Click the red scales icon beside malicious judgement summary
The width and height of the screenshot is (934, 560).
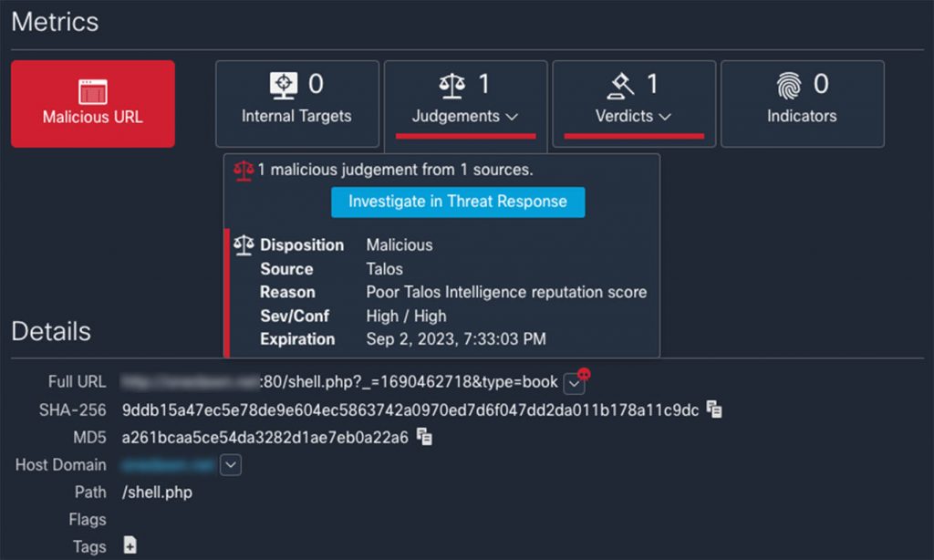pos(244,170)
